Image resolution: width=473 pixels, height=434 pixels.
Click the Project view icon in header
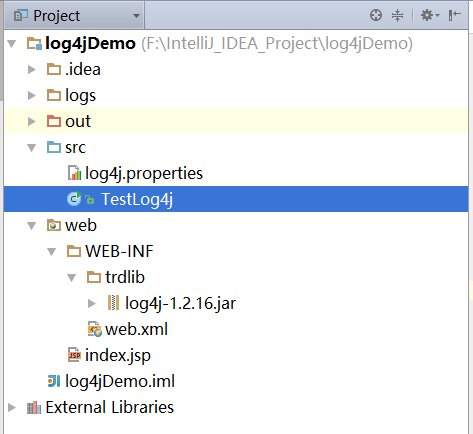click(x=21, y=15)
